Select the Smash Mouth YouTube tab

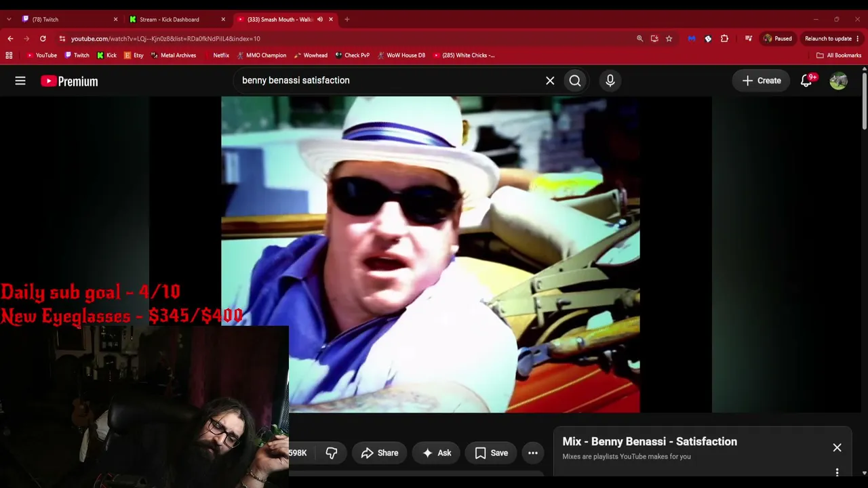point(285,20)
